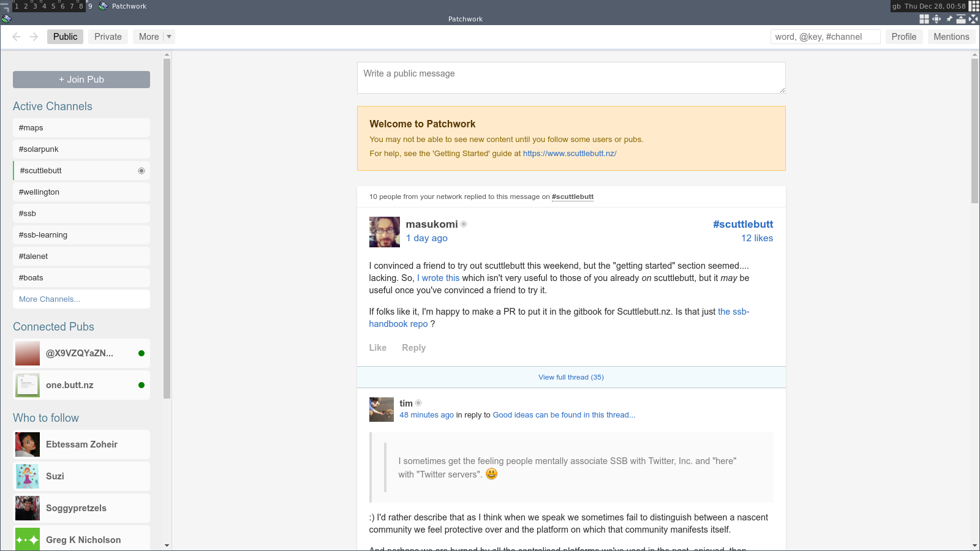Open Mentions

point(951,37)
